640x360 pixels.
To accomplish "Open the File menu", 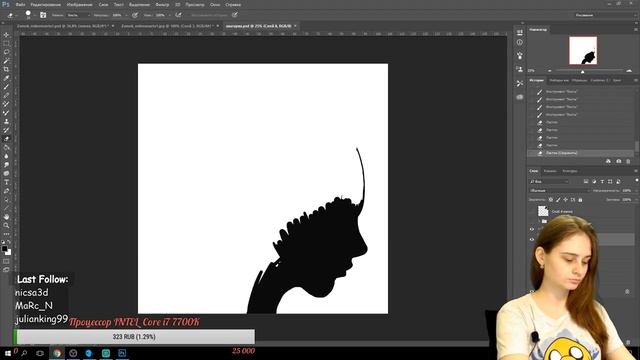I will tap(20, 4).
